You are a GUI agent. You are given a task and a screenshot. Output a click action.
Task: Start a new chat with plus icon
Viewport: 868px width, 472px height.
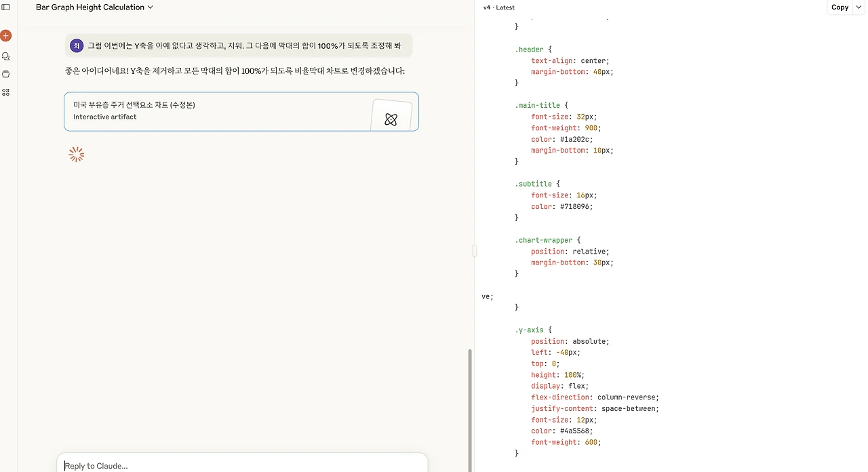5,35
